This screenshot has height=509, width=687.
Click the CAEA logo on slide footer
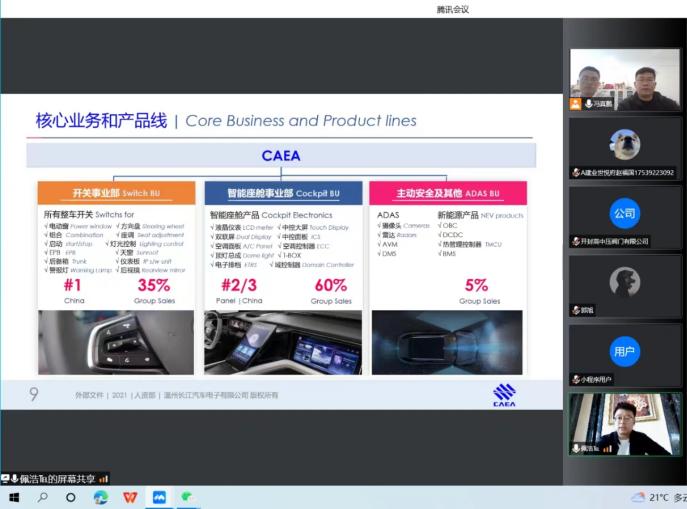504,396
